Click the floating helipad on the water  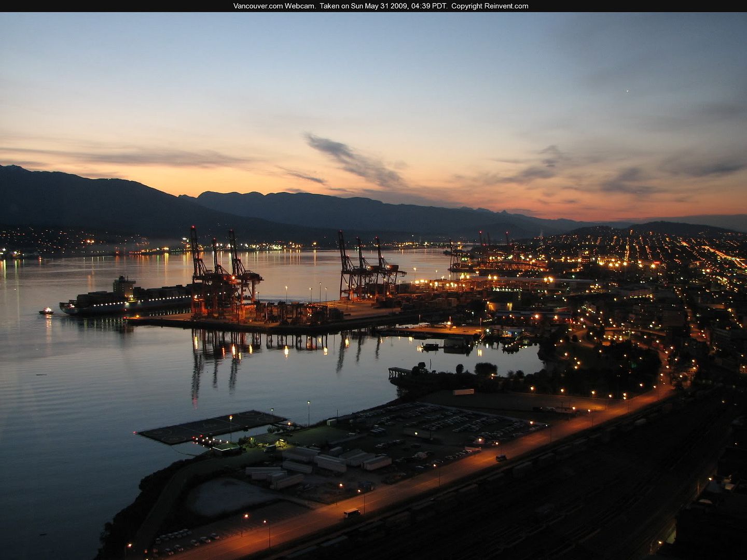pos(210,427)
